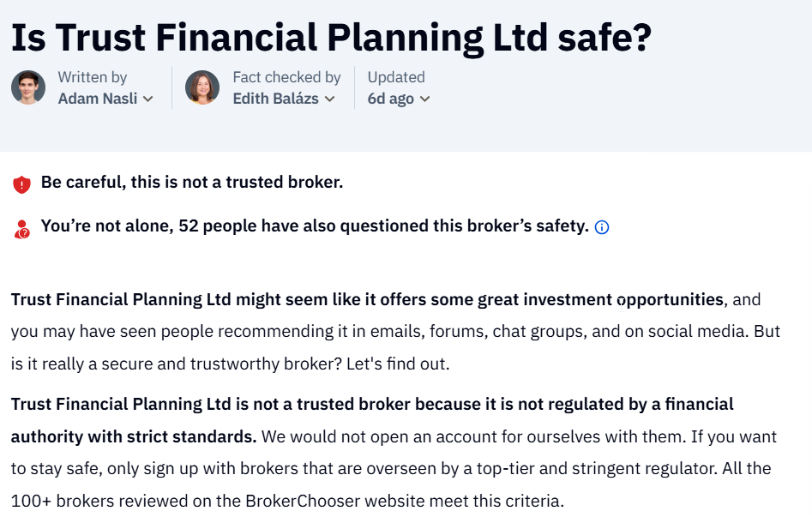Click the author name Adam Nasli

[98, 99]
